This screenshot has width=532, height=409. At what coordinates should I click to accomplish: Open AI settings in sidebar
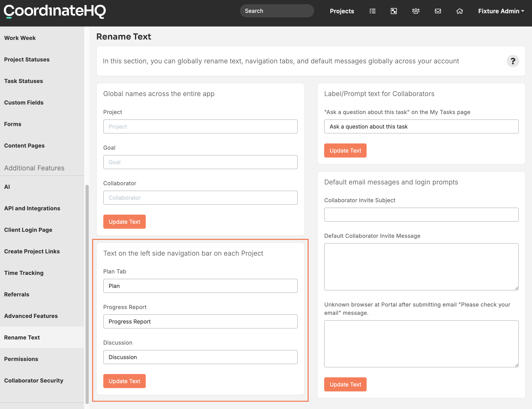coord(42,187)
